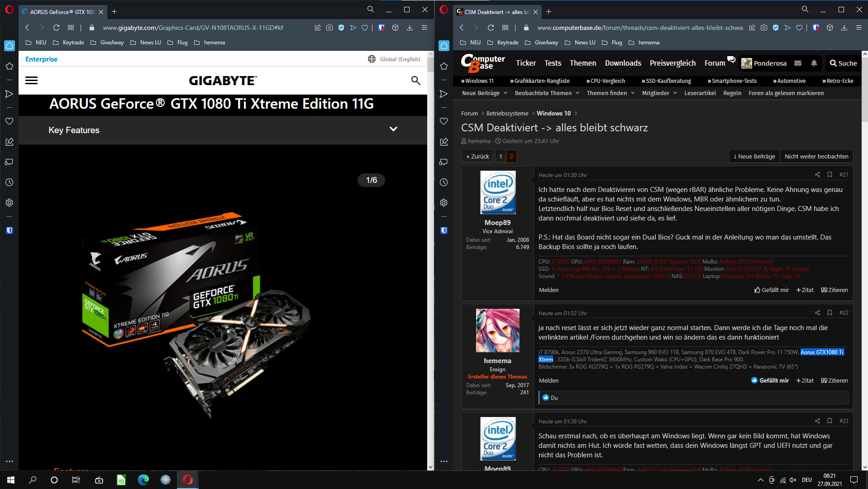Open the ComputerBase logo home link
This screenshot has height=489, width=868.
(483, 63)
